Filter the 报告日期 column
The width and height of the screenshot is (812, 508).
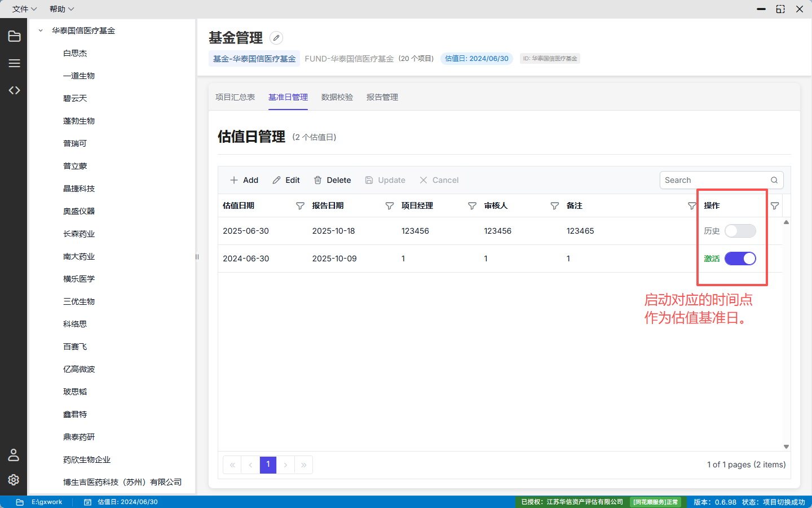389,206
